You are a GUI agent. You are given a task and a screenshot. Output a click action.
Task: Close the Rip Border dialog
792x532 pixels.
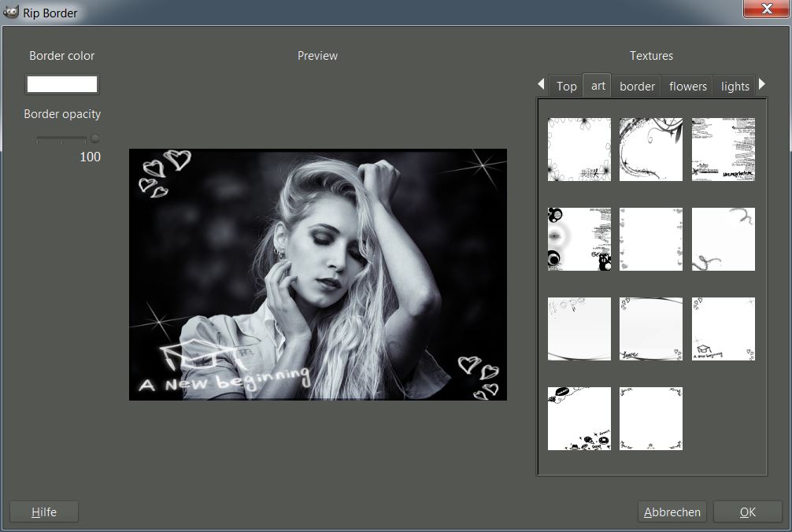point(766,9)
